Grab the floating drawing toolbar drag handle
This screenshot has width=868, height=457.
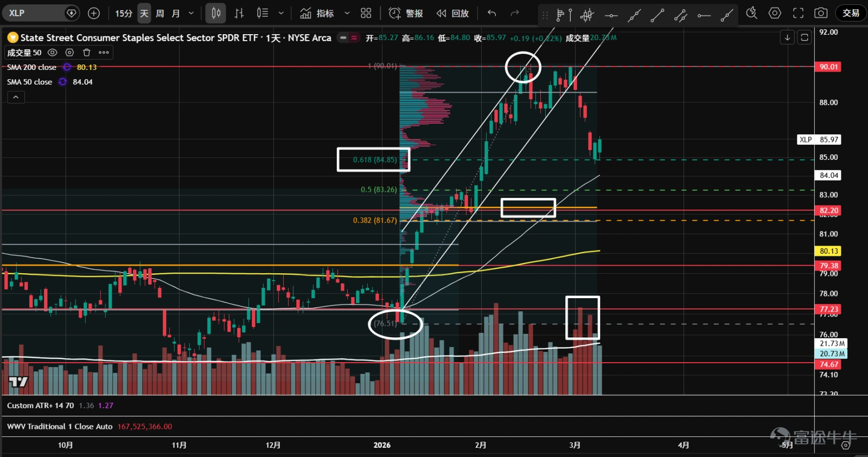pos(545,15)
